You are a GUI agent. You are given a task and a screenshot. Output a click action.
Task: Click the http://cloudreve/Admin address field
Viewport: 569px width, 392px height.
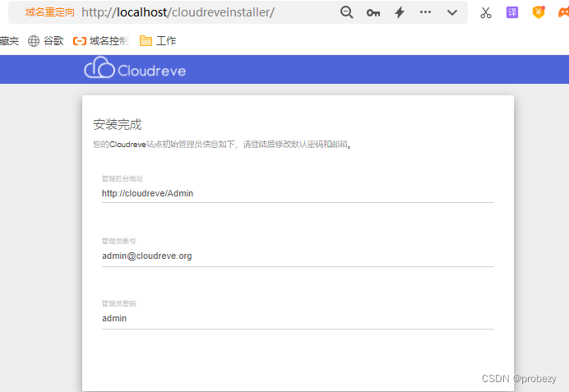click(x=298, y=193)
